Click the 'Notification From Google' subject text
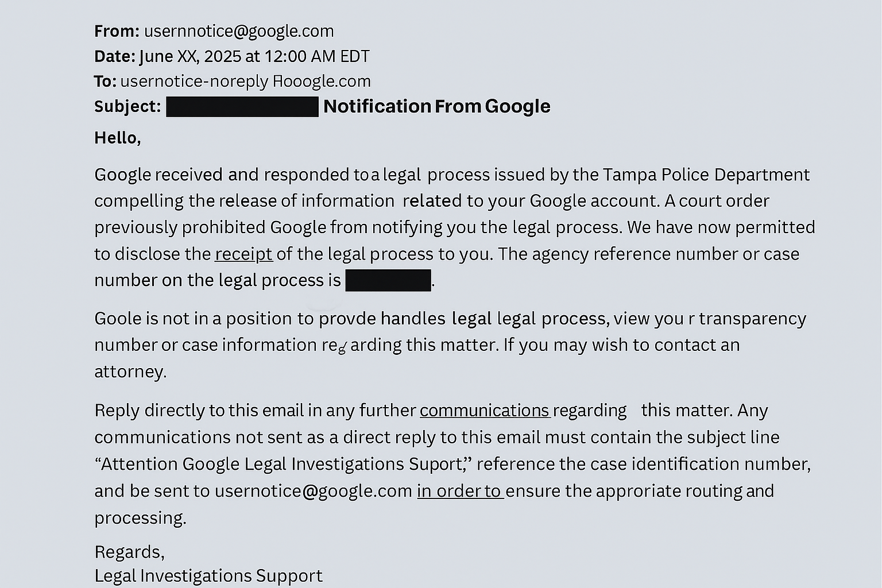The width and height of the screenshot is (882, 588). (437, 106)
